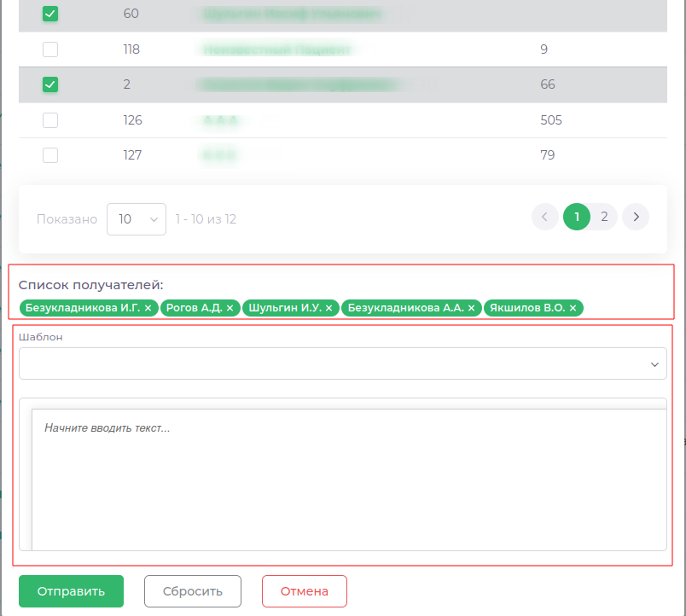The height and width of the screenshot is (616, 686).
Task: Remove recipient Безукладникова И.Г. via x icon
Action: coord(148,308)
